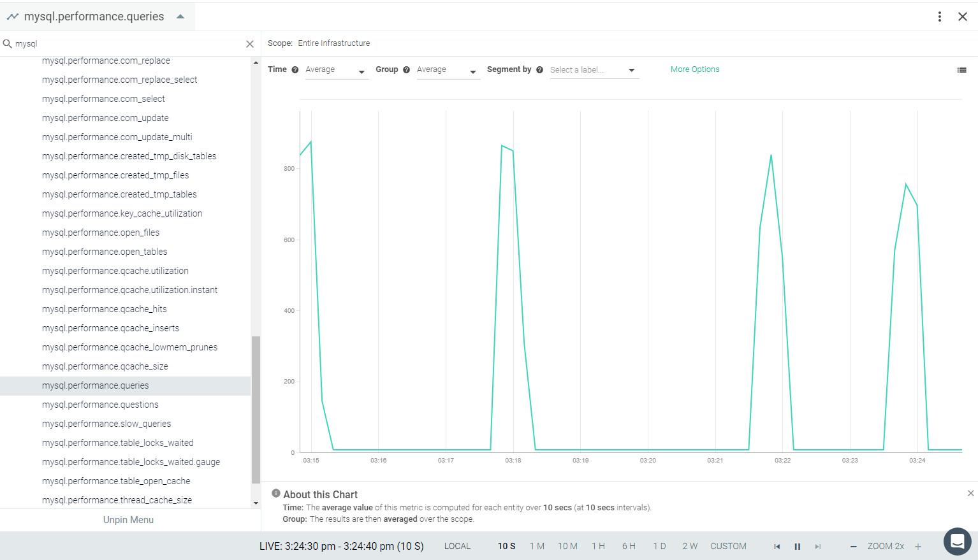Screen dimensions: 978x560
Task: Click the Group help question icon
Action: point(407,70)
